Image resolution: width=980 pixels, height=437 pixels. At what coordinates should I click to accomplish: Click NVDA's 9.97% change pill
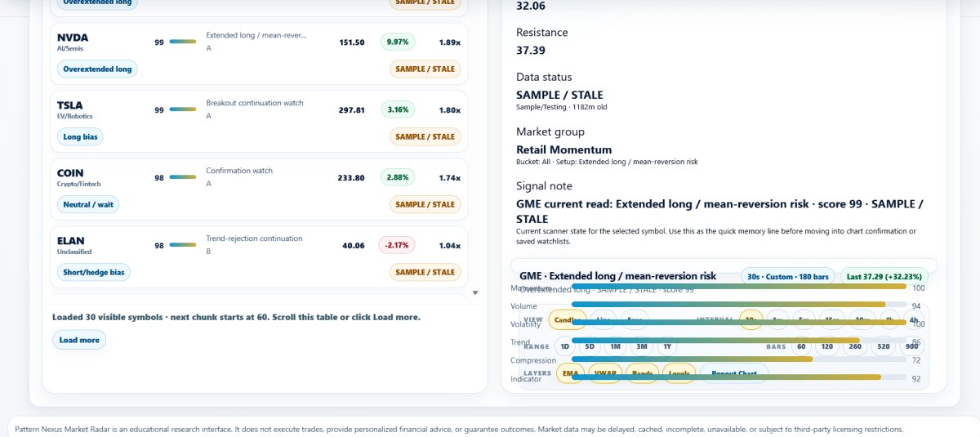pos(398,42)
